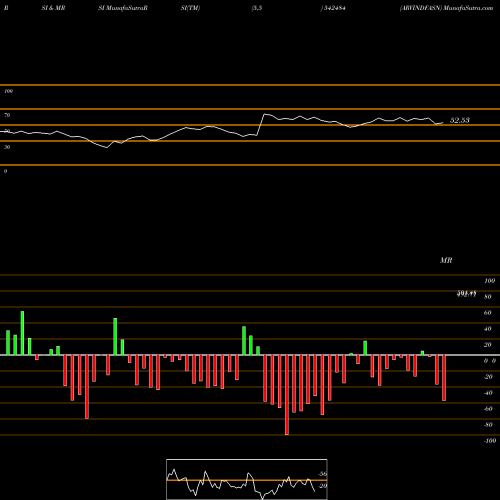
Task: Click the 60 label on MR axis
Action: [488, 313]
